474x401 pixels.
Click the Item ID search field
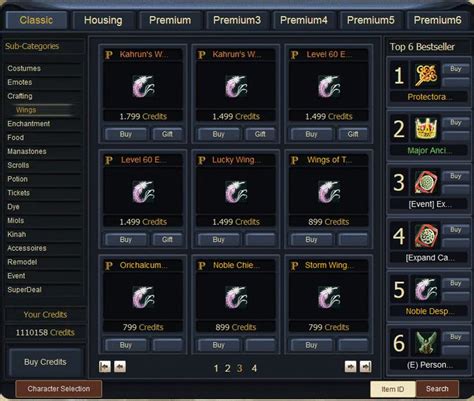(393, 389)
